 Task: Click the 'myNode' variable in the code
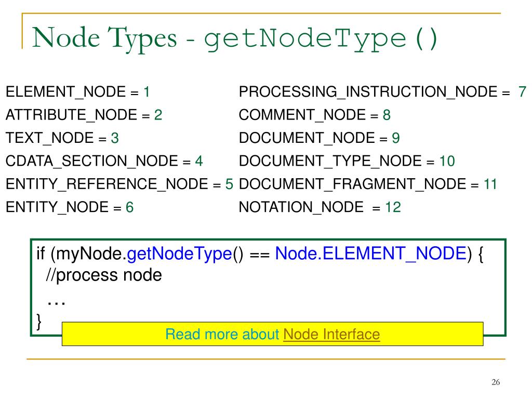click(89, 254)
